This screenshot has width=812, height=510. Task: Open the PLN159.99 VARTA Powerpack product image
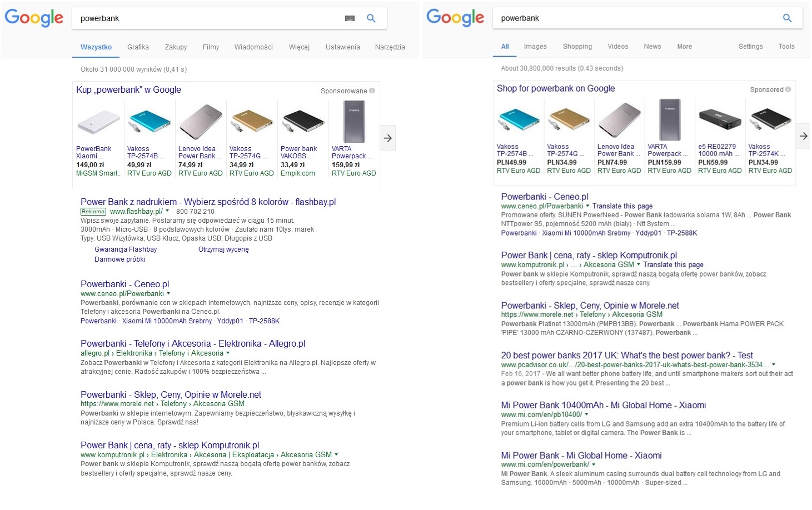(x=670, y=120)
